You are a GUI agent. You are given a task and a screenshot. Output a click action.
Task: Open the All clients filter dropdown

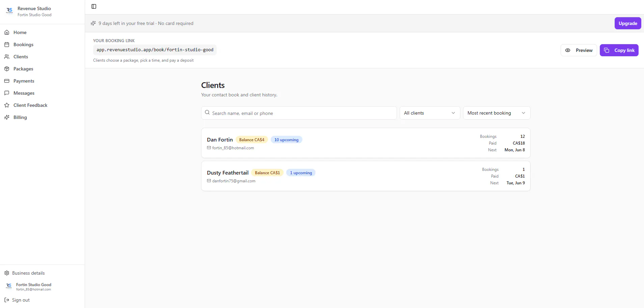tap(430, 113)
